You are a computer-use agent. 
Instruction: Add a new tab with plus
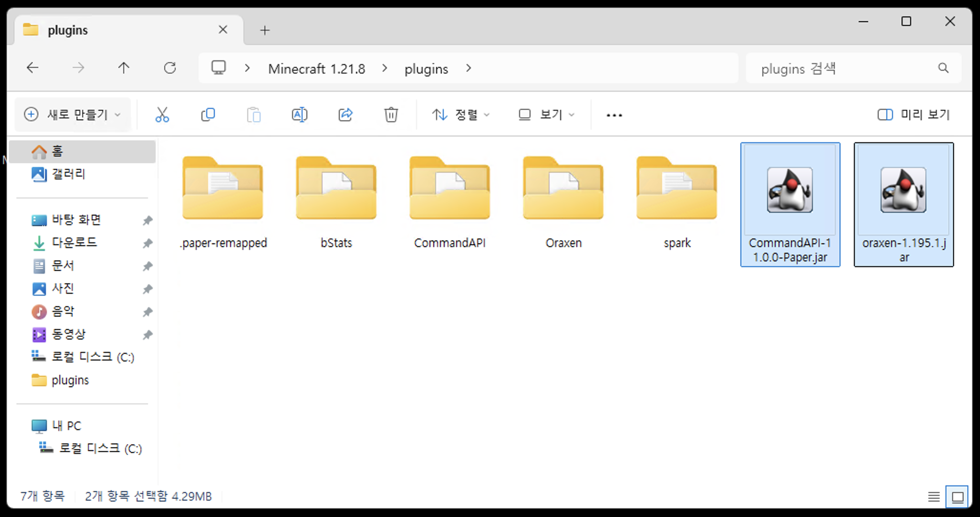click(x=265, y=31)
